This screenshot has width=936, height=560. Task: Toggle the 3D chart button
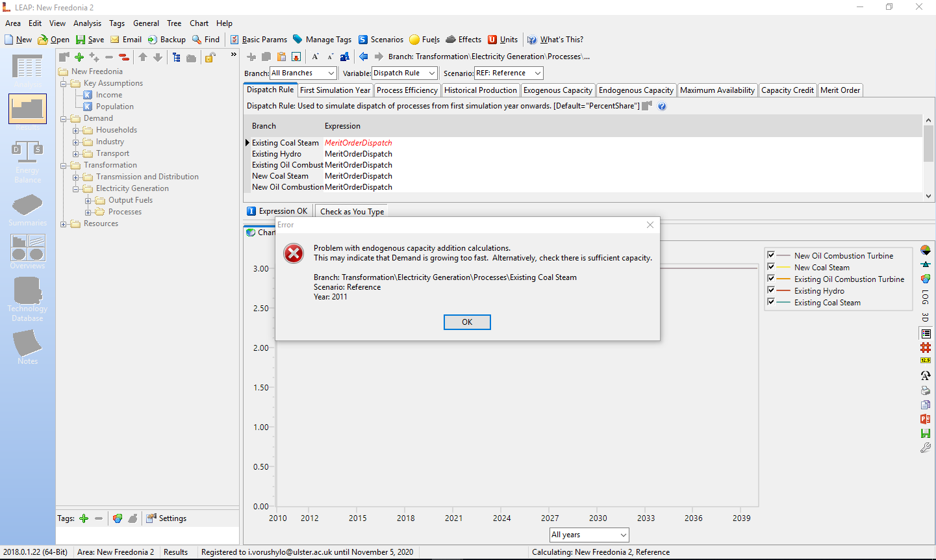[926, 318]
